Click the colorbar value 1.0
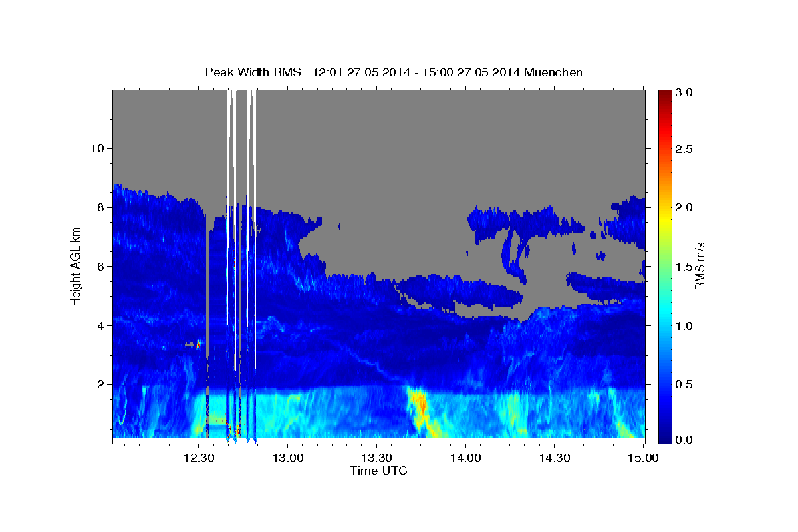Image resolution: width=798 pixels, height=532 pixels. click(x=686, y=326)
